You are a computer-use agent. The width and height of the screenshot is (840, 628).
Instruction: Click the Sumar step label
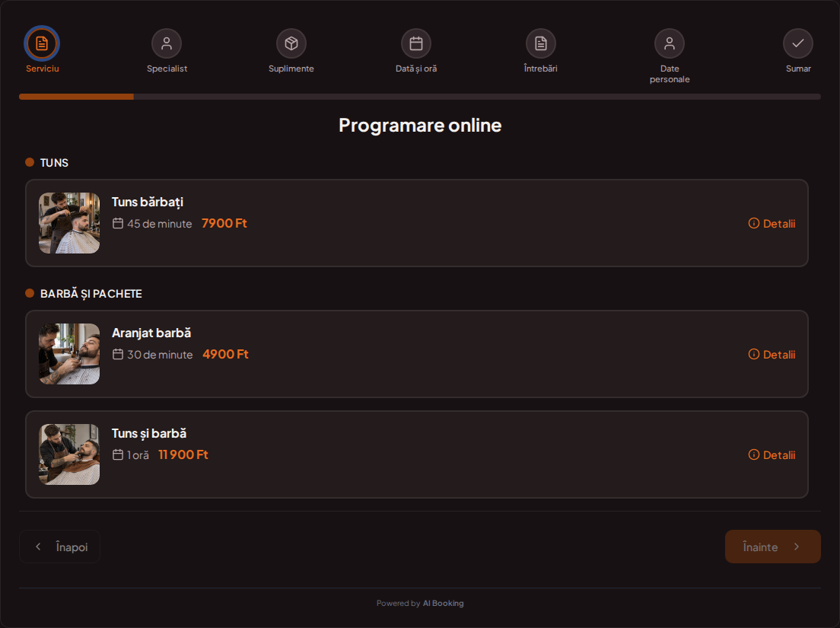798,69
